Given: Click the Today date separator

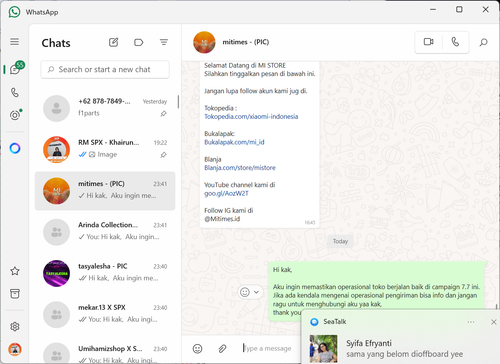Looking at the screenshot, I should coord(340,241).
